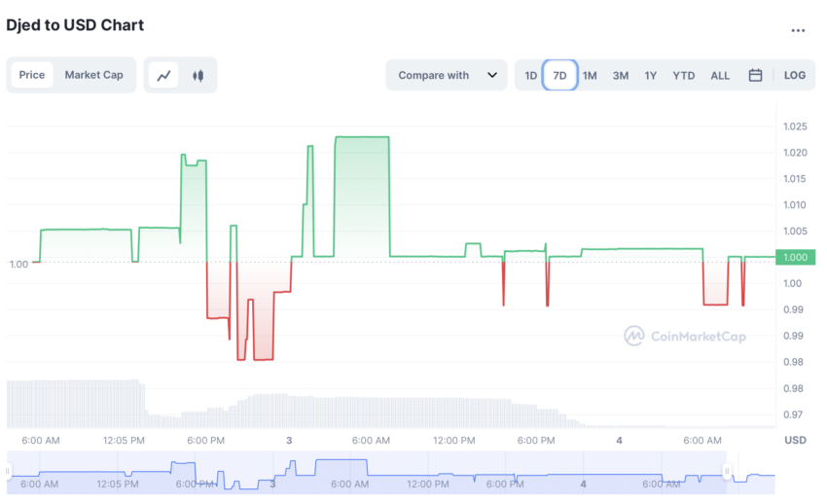Switch to candlestick chart icon

[x=198, y=75]
